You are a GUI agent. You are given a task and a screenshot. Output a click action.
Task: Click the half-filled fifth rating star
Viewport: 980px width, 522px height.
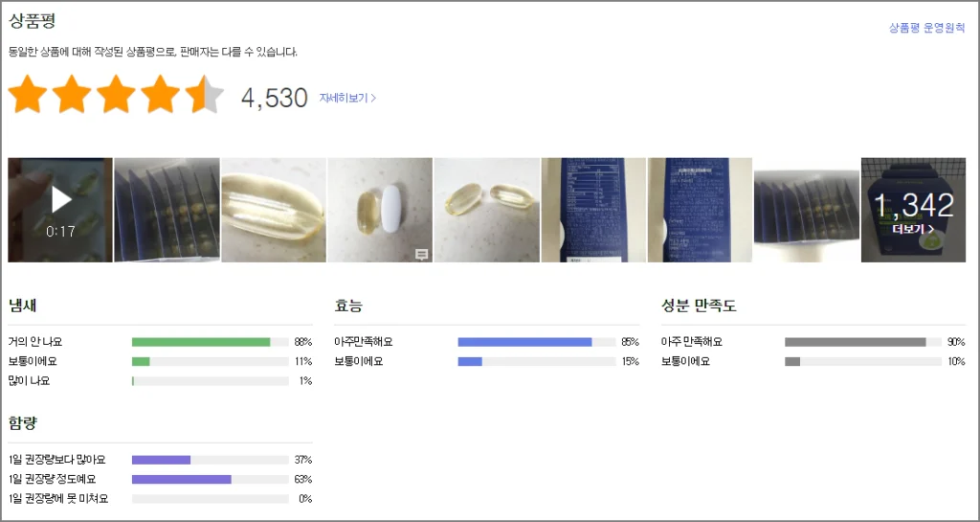pyautogui.click(x=203, y=97)
